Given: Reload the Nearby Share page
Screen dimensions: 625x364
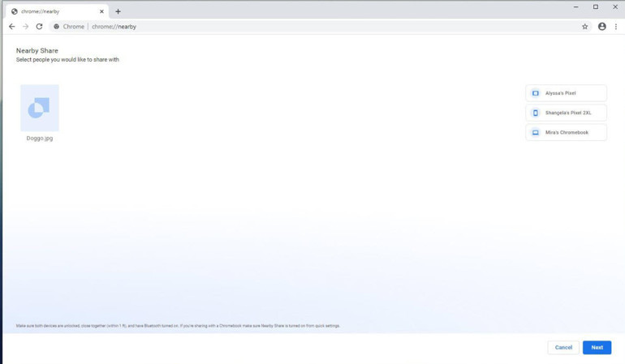Looking at the screenshot, I should [x=39, y=27].
